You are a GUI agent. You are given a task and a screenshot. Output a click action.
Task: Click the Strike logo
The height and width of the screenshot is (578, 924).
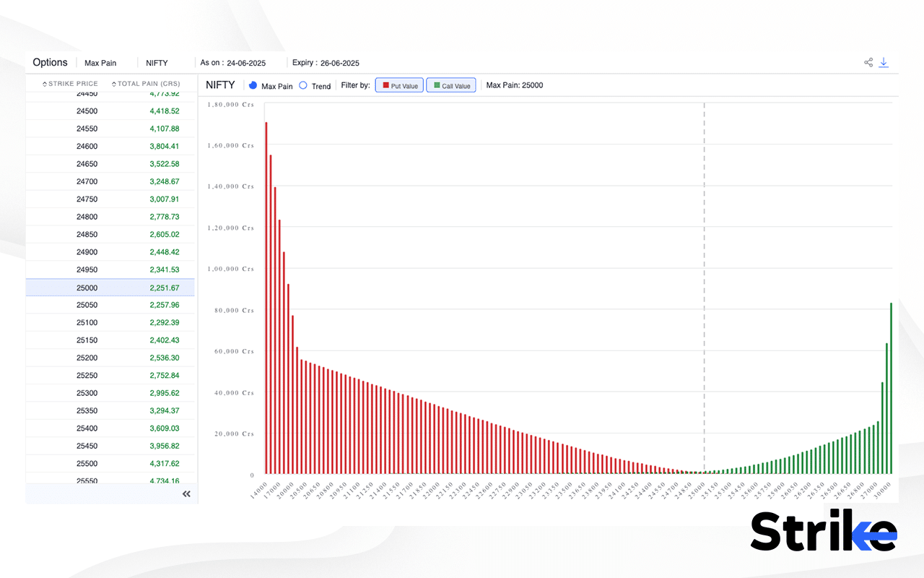(x=823, y=532)
